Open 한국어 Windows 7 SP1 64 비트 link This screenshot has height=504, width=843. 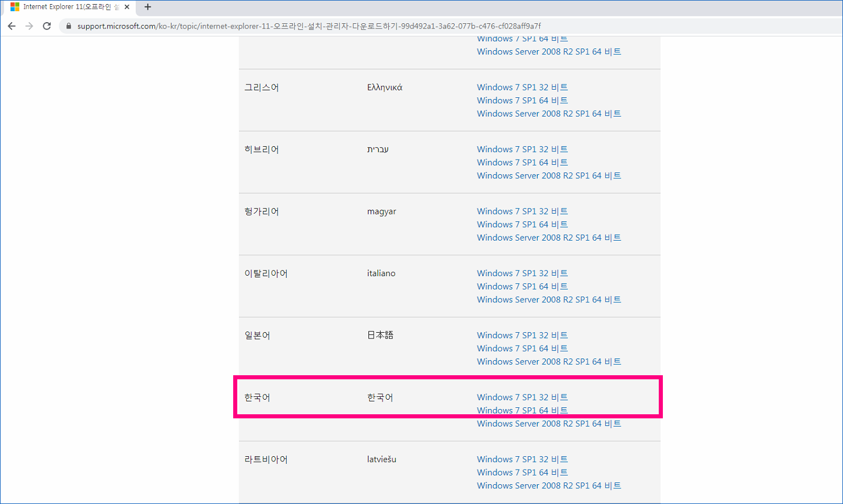click(x=522, y=411)
